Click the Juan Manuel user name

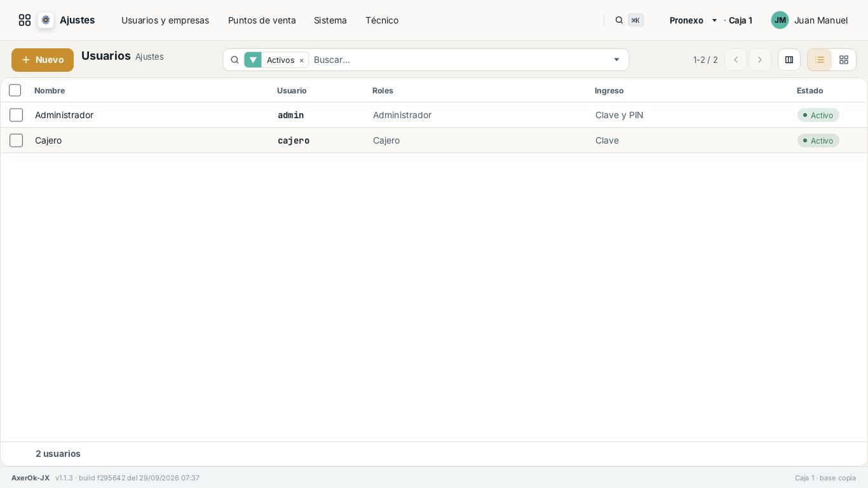821,20
